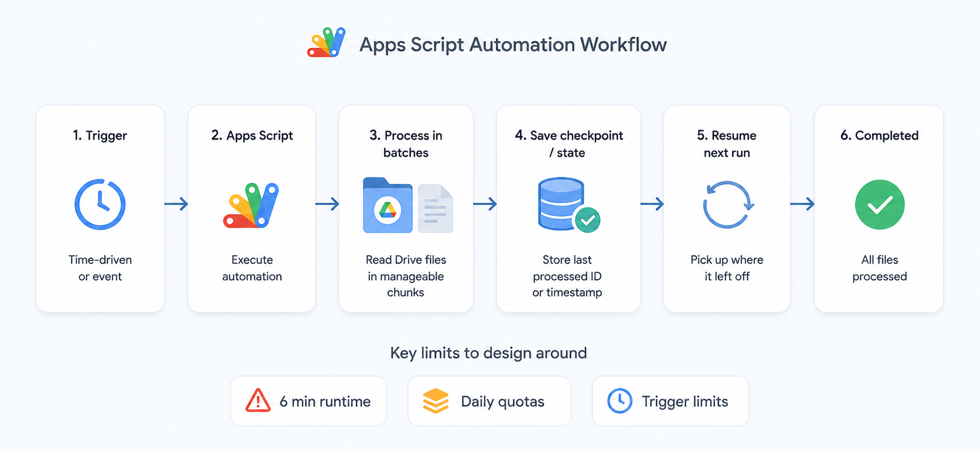
Task: Click the Apps Script logo beside the title
Action: click(x=326, y=42)
